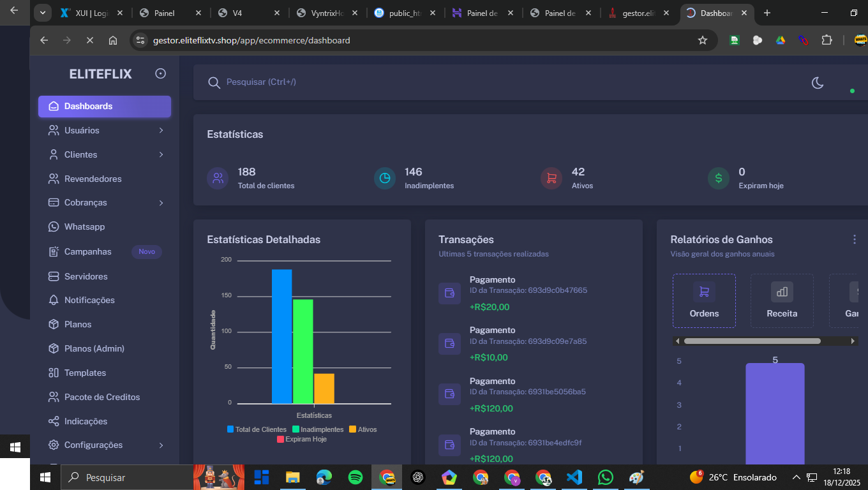Screen dimensions: 868x490
Task: Select the Ordens tab in earnings report
Action: (x=704, y=301)
